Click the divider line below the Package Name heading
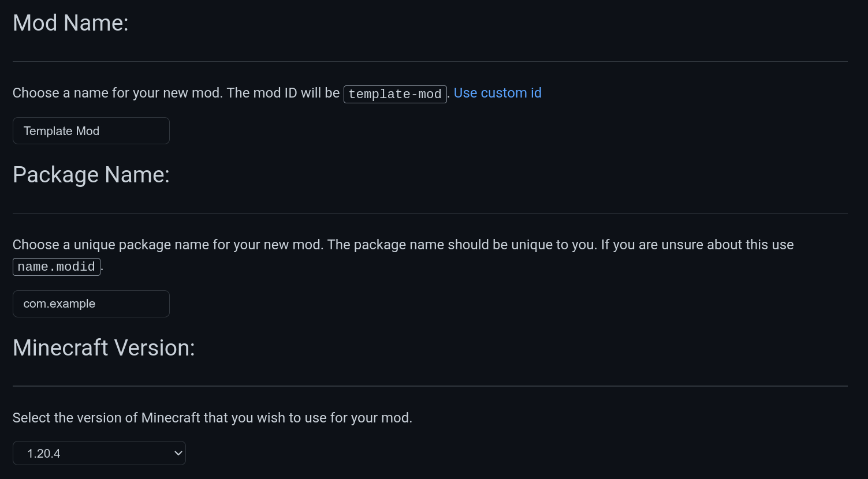868x479 pixels. pyautogui.click(x=430, y=213)
